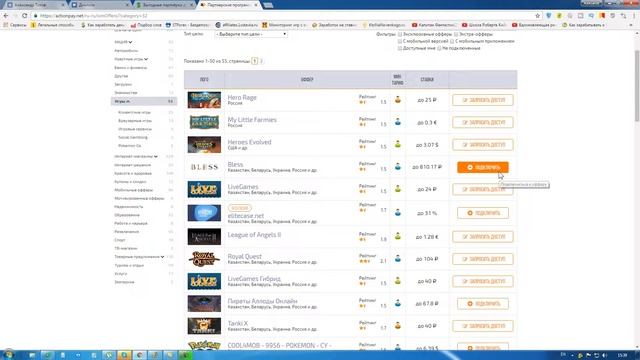Click the type icon in LiveGames Гибрид row
Viewport: 640px width, 360px height.
398,281
